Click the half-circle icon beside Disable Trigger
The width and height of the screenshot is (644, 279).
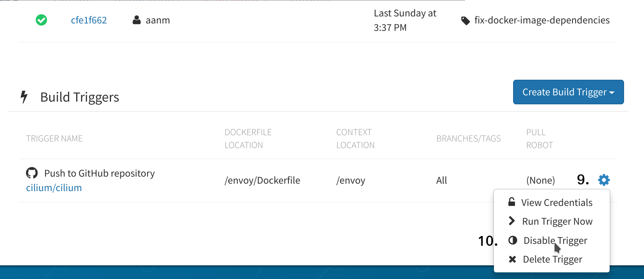(513, 240)
